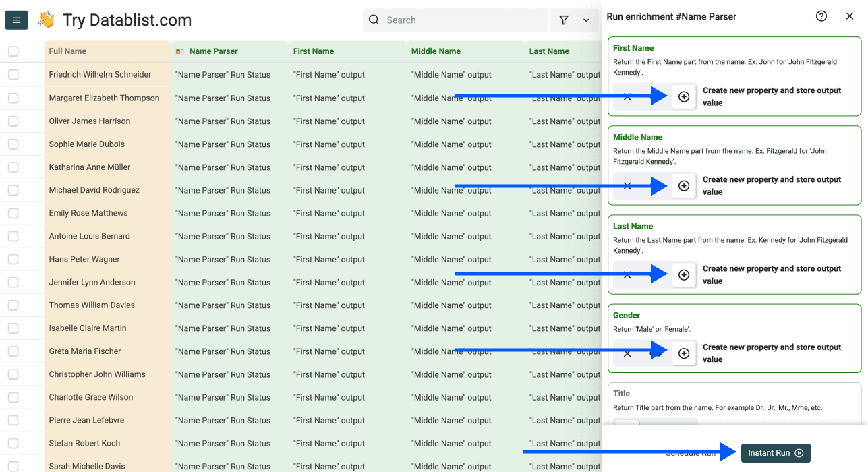Image resolution: width=868 pixels, height=472 pixels.
Task: Open the dropdown chevron beside the filter icon
Action: [586, 20]
